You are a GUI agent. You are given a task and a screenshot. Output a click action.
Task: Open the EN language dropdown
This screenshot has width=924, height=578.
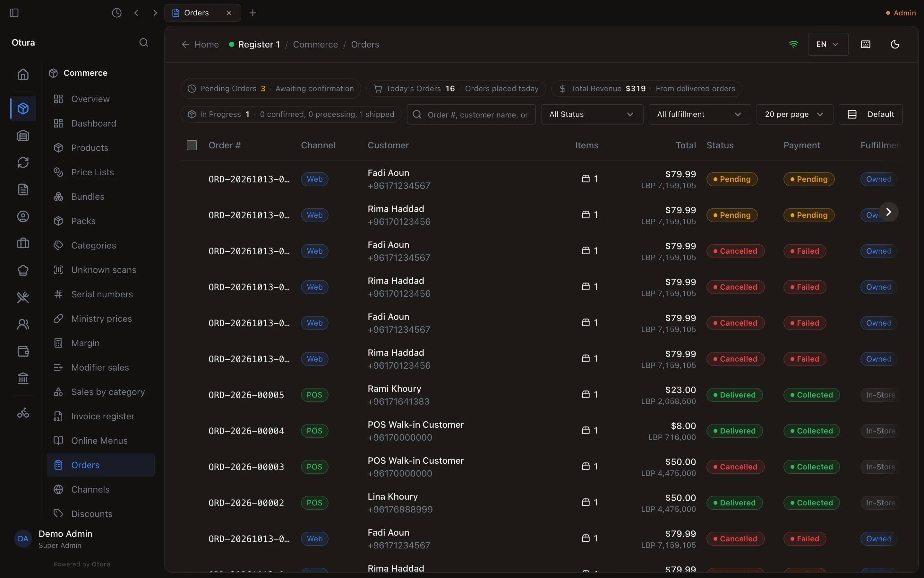click(x=828, y=44)
